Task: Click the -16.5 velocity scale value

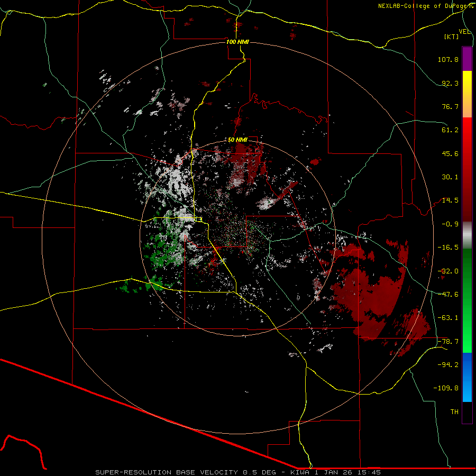Action: pos(448,248)
